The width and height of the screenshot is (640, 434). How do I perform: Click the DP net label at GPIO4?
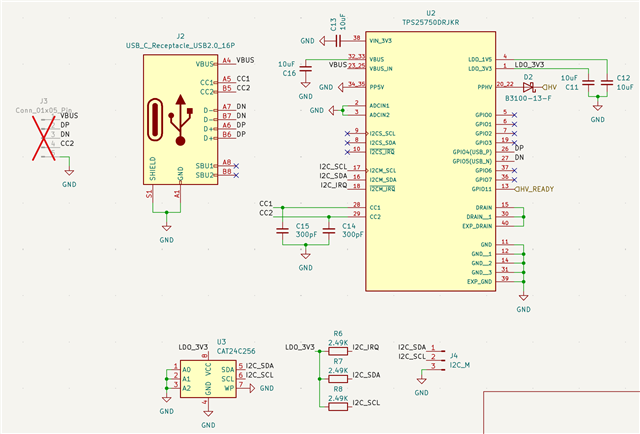tap(519, 148)
